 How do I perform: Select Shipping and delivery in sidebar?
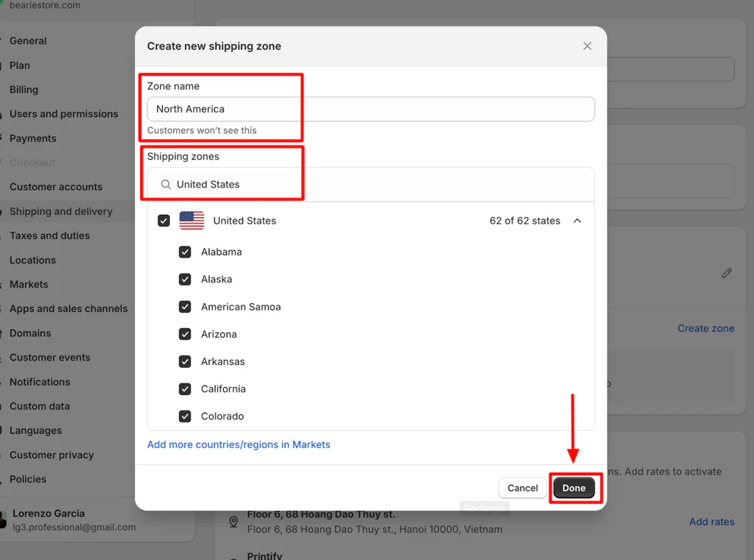click(61, 211)
